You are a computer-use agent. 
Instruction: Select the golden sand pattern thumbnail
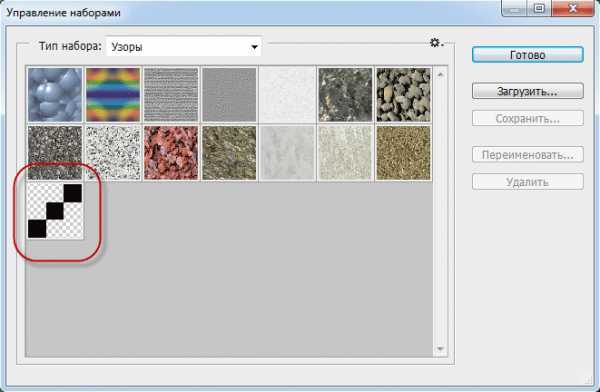coord(403,153)
